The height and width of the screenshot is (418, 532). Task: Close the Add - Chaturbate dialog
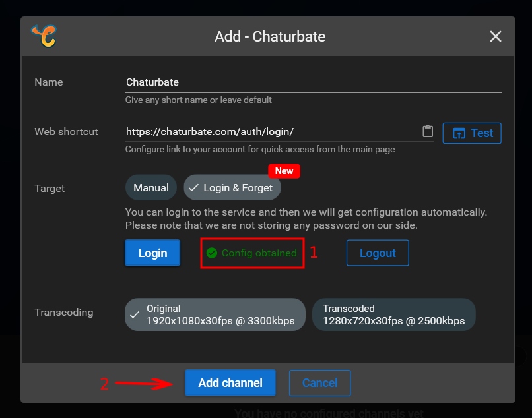click(x=496, y=36)
